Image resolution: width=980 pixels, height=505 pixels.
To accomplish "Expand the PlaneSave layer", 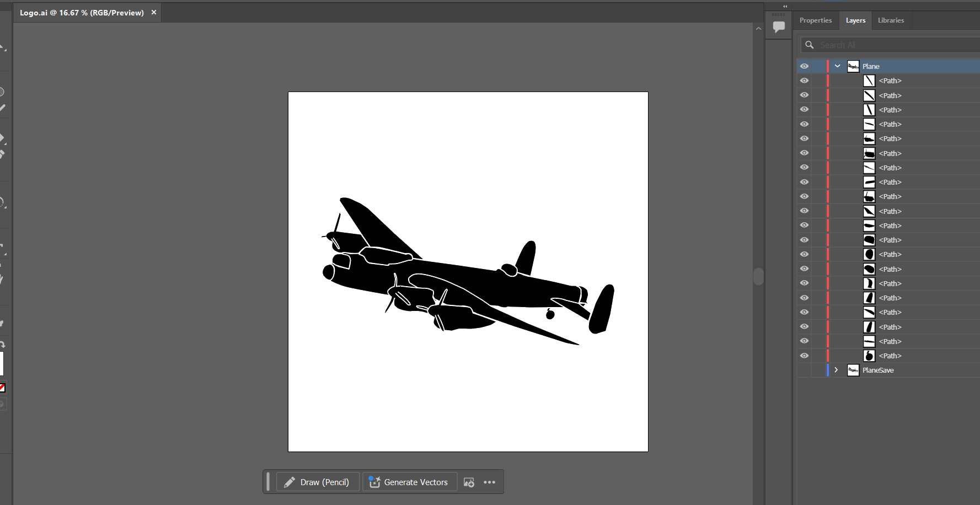I will click(x=836, y=370).
